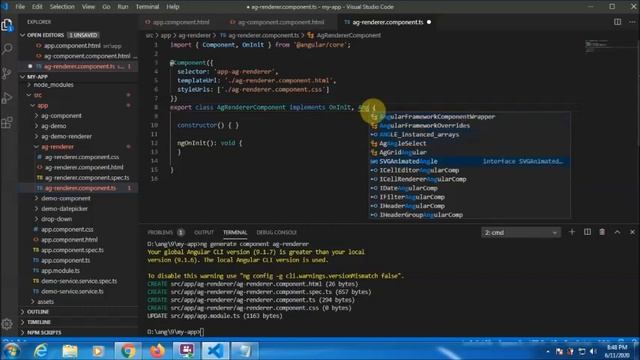Launch Internet Explorer from taskbar
Image resolution: width=640 pixels, height=360 pixels.
click(x=41, y=351)
